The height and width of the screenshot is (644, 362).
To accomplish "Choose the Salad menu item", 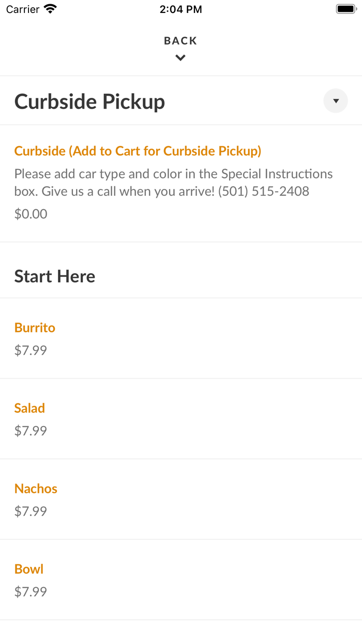I will point(29,408).
